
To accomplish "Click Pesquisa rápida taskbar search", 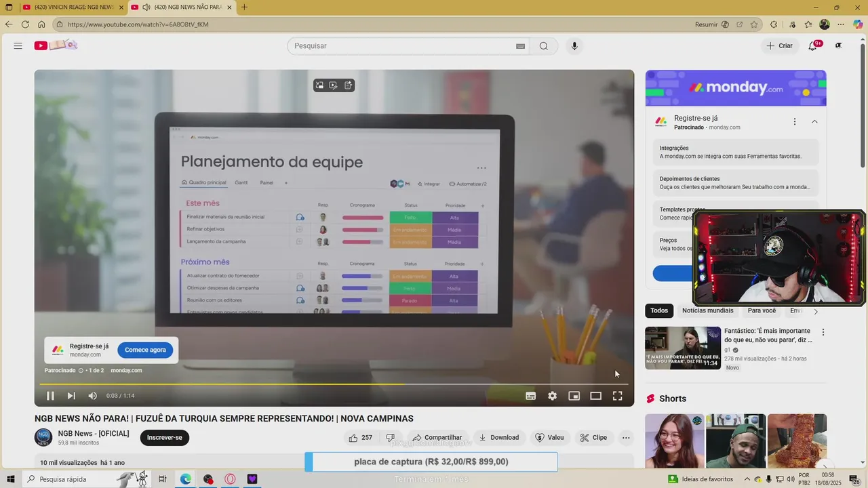I will click(87, 479).
